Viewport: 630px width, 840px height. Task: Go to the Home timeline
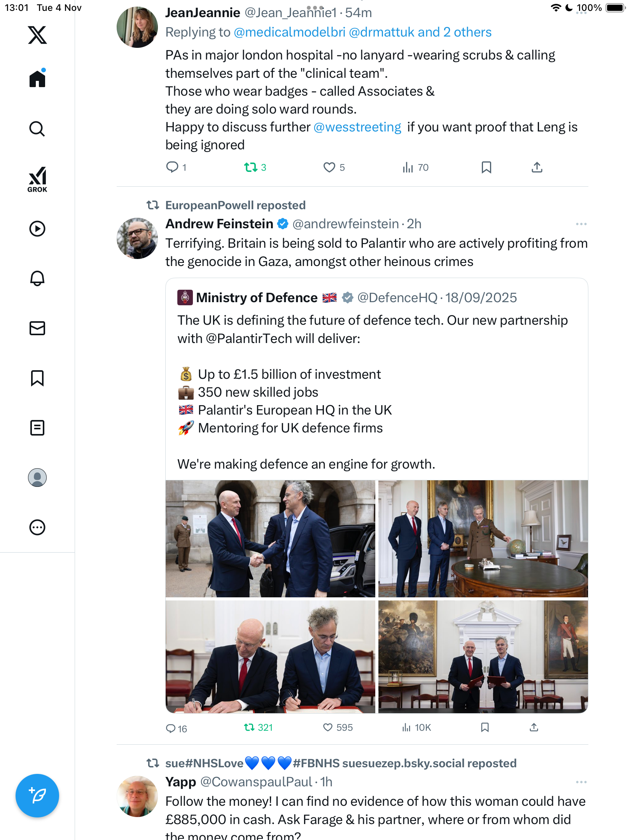point(37,79)
